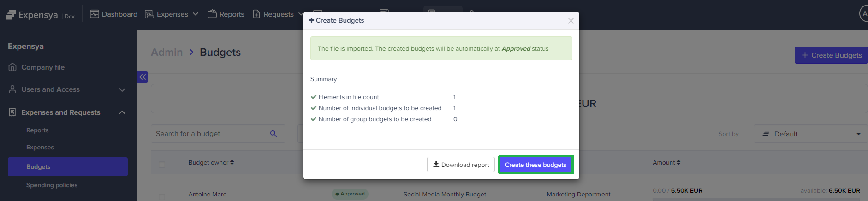Screen dimensions: 868x201
Task: Sort by Budget owner column
Action: [x=211, y=162]
